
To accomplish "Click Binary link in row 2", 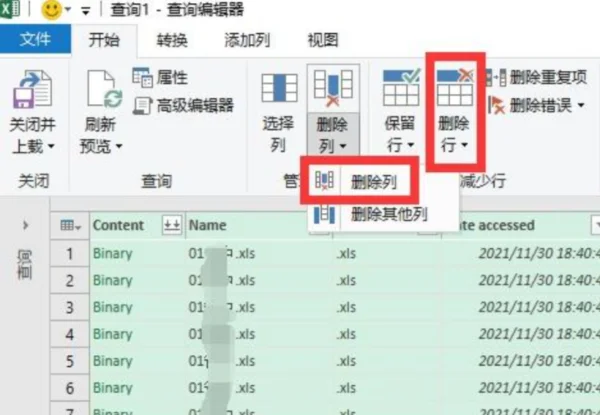I will coord(112,280).
